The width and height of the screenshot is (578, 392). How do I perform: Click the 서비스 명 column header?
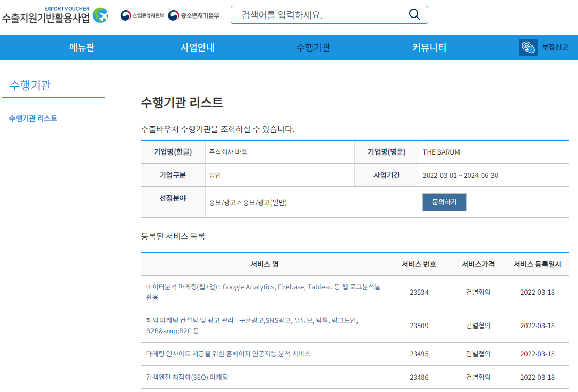(264, 264)
